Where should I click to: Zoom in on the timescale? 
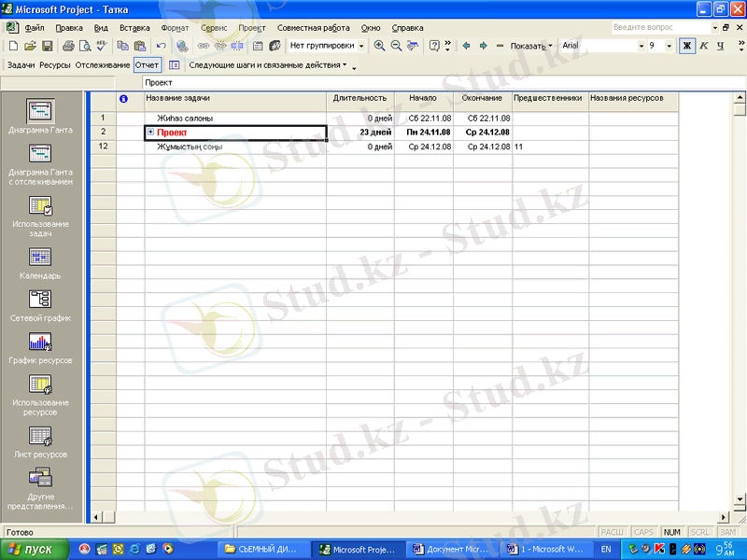point(379,46)
